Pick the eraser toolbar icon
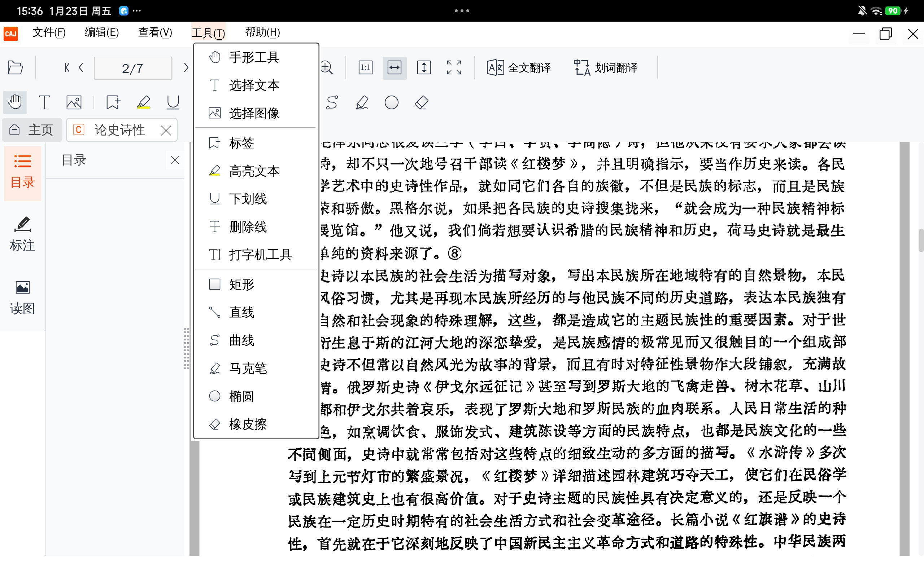Viewport: 924px width, 577px height. [x=421, y=103]
